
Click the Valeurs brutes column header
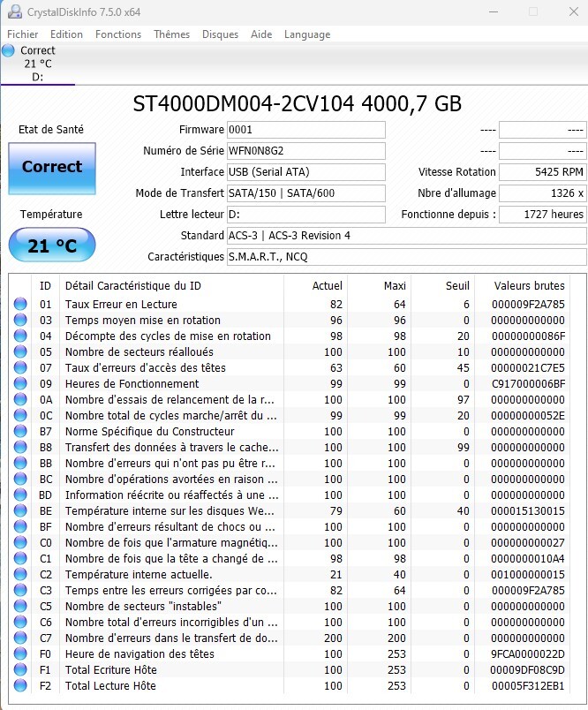point(523,286)
